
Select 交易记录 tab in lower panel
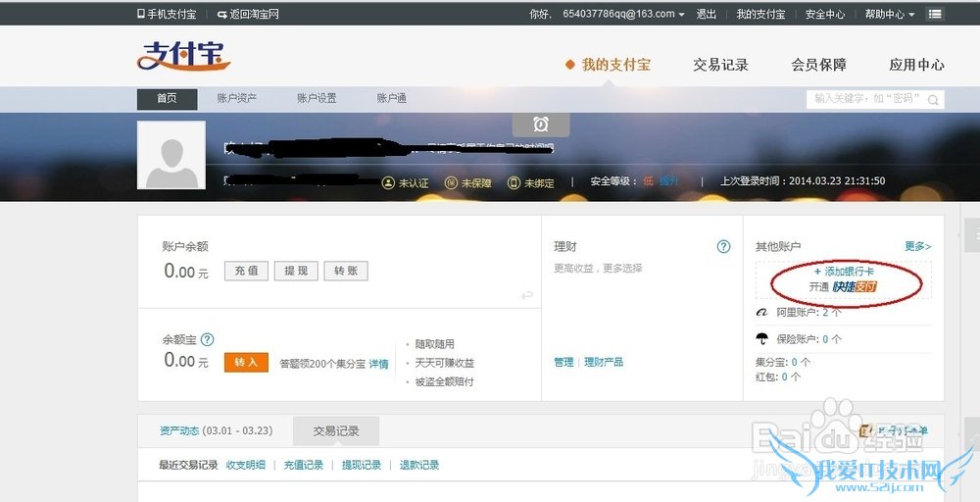tap(336, 430)
